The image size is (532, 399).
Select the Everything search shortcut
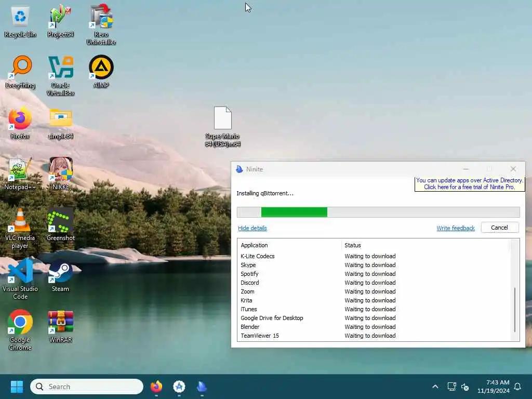tap(20, 72)
